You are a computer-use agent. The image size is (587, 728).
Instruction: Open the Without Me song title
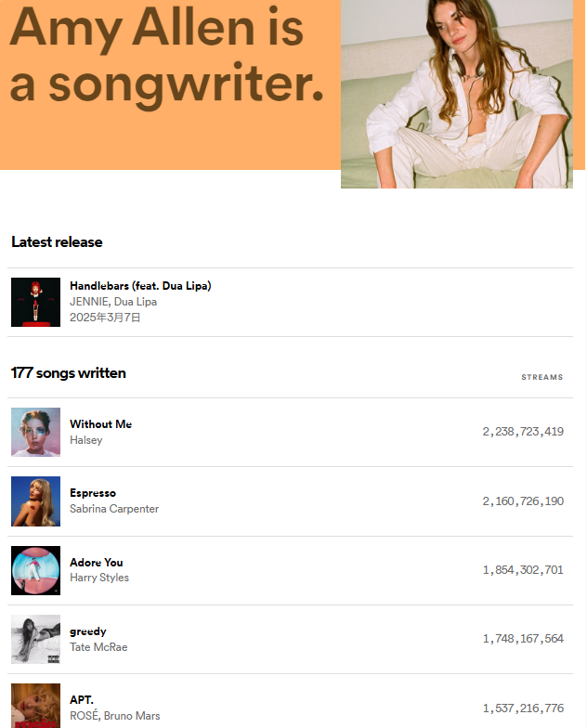pos(100,423)
